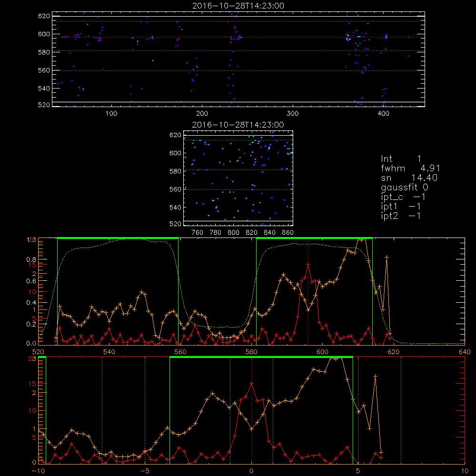The height and width of the screenshot is (476, 476).
Task: Click the middle plot timestamp title
Action: click(x=238, y=125)
